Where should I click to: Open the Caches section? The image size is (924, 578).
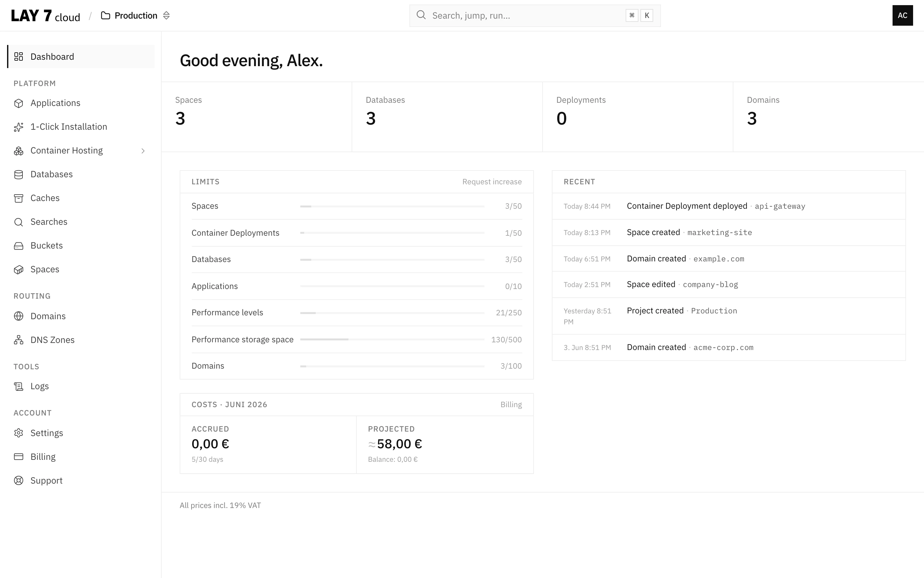81,198
